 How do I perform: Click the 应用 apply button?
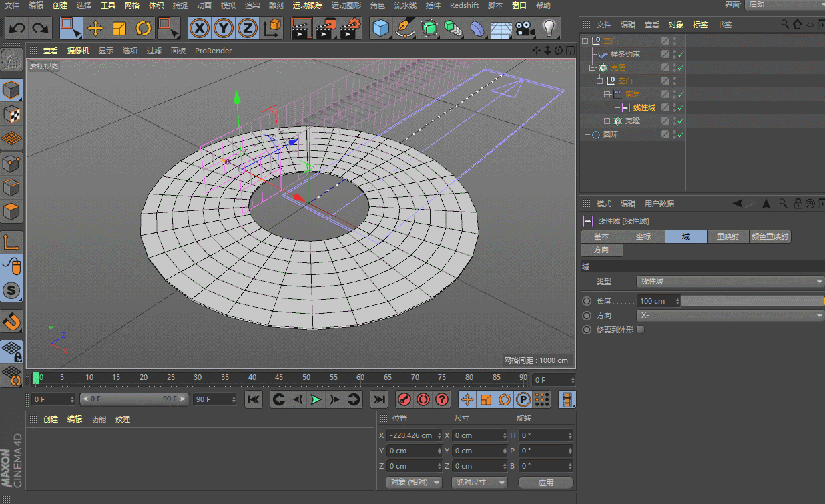click(x=545, y=482)
